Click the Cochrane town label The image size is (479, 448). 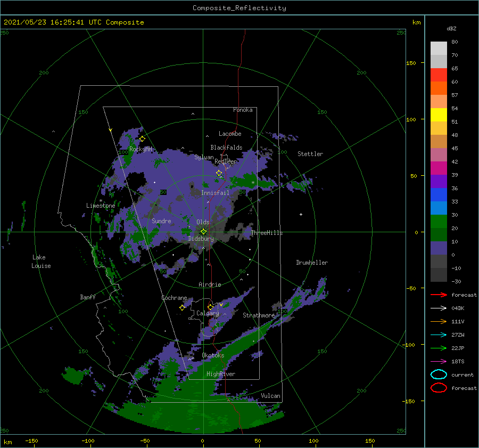coord(174,298)
